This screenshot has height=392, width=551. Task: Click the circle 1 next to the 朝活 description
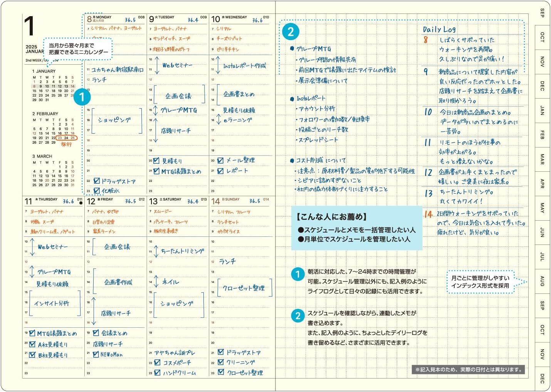[297, 275]
